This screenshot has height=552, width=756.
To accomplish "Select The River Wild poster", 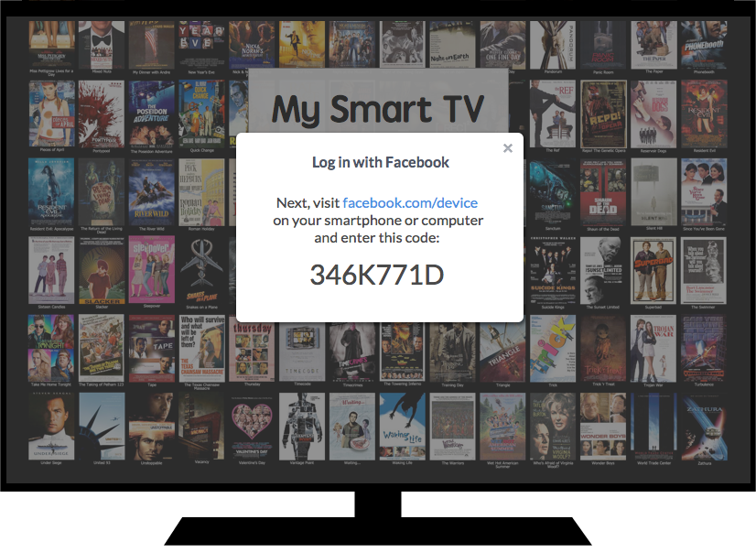I will [x=151, y=192].
